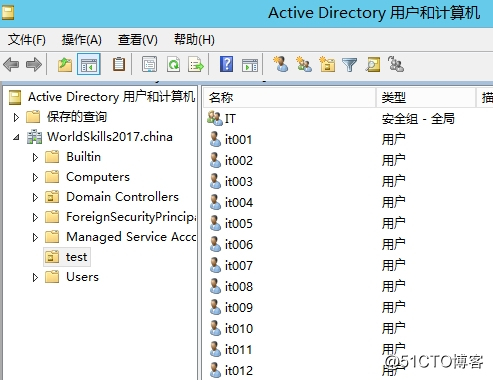Select the 保存的查询 tree item
Image resolution: width=493 pixels, height=380 pixels.
77,117
